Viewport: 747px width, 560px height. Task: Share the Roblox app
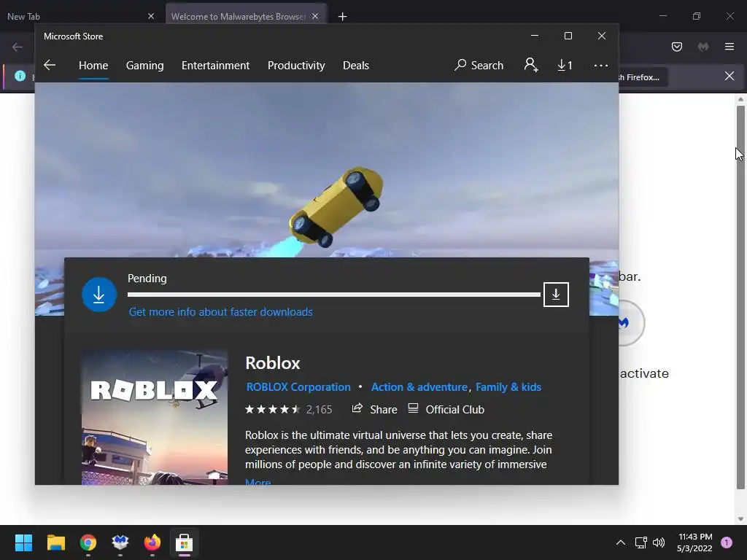tap(374, 410)
